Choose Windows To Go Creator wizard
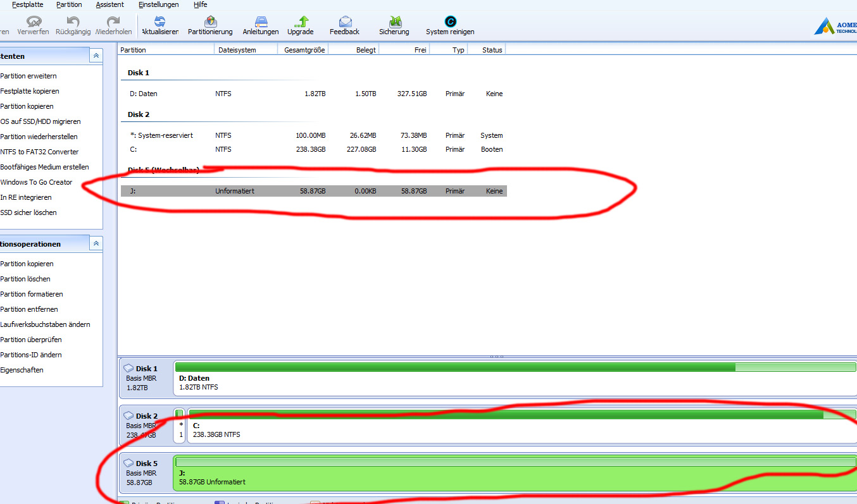The image size is (857, 504). 36,182
